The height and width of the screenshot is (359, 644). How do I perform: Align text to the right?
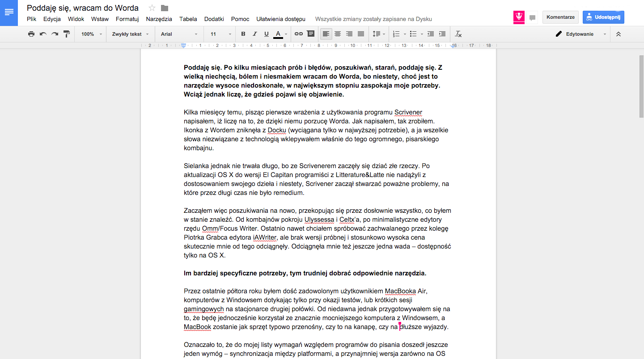[x=349, y=34]
